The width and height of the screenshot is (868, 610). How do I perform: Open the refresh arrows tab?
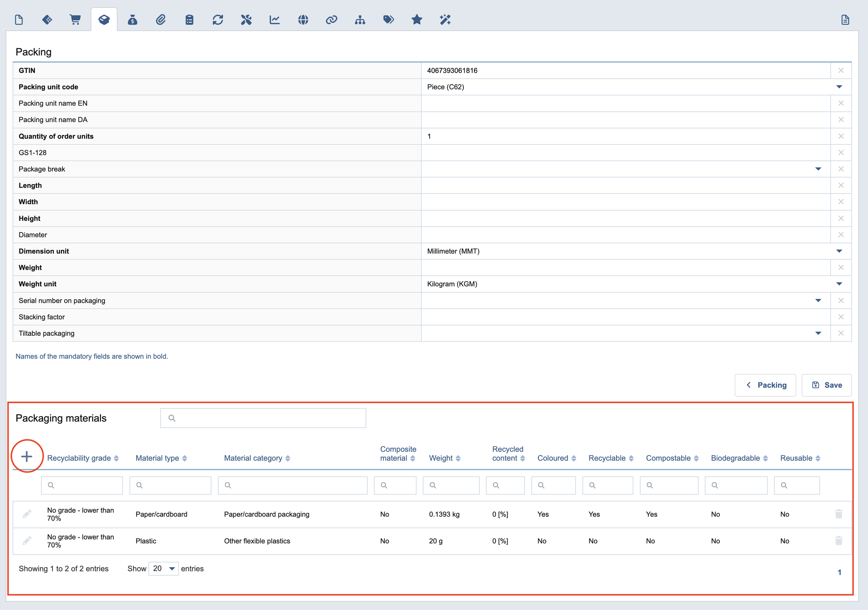tap(218, 20)
